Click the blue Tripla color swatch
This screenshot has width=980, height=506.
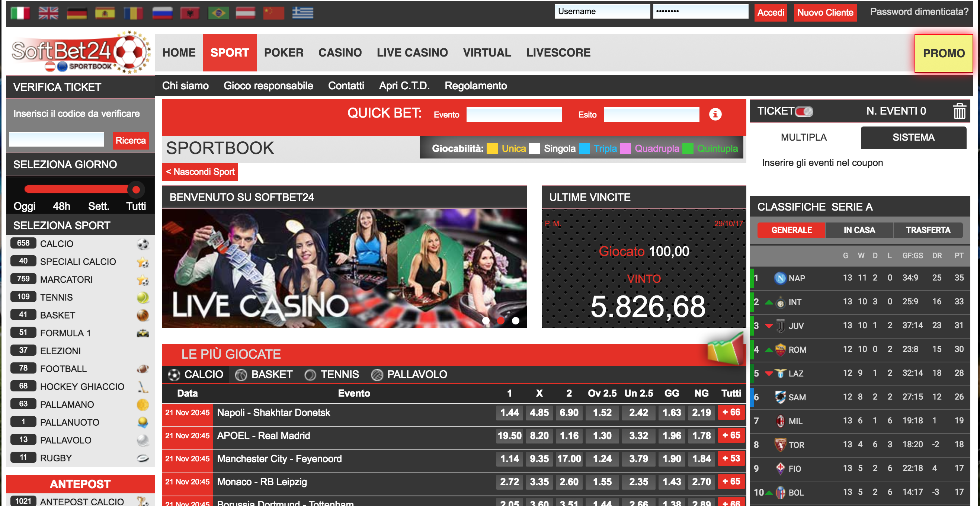[x=584, y=148]
